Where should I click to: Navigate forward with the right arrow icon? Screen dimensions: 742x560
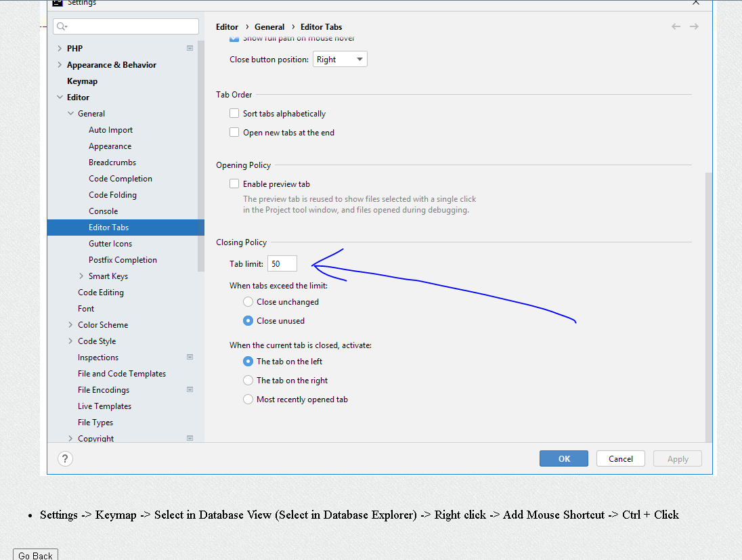(x=694, y=26)
